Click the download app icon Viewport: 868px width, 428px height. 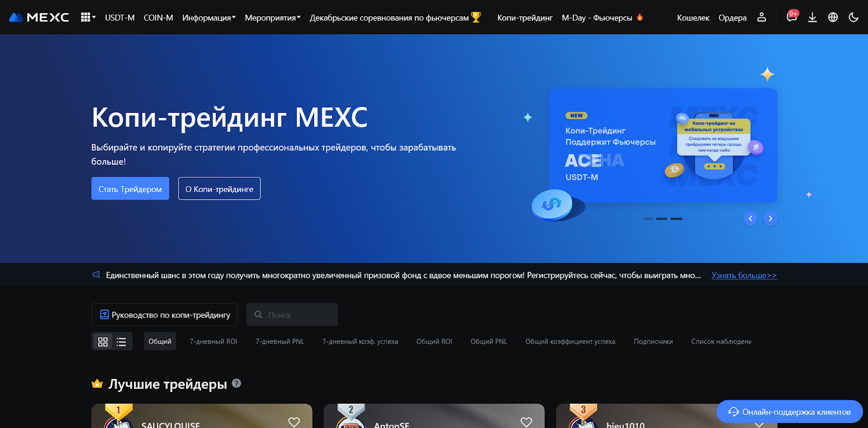pyautogui.click(x=812, y=17)
